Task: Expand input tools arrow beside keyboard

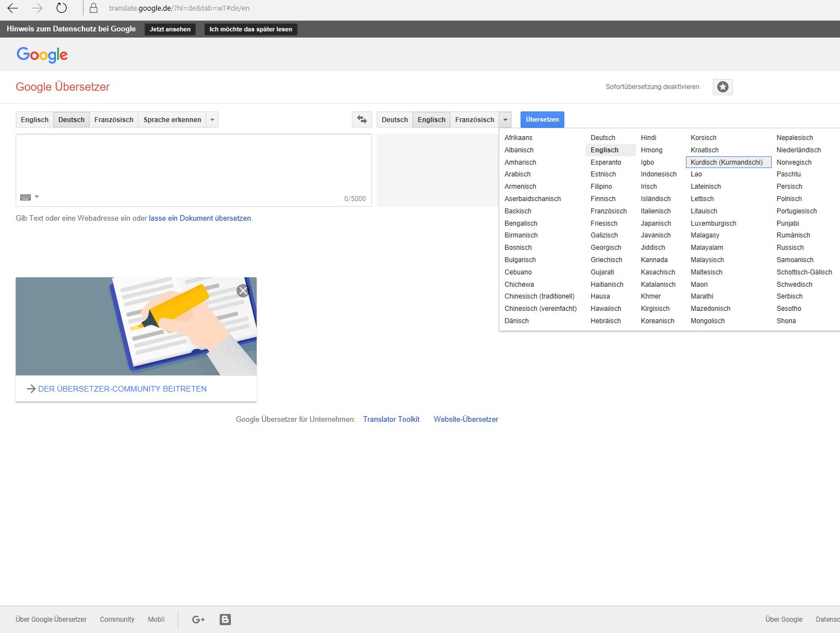Action: 36,197
